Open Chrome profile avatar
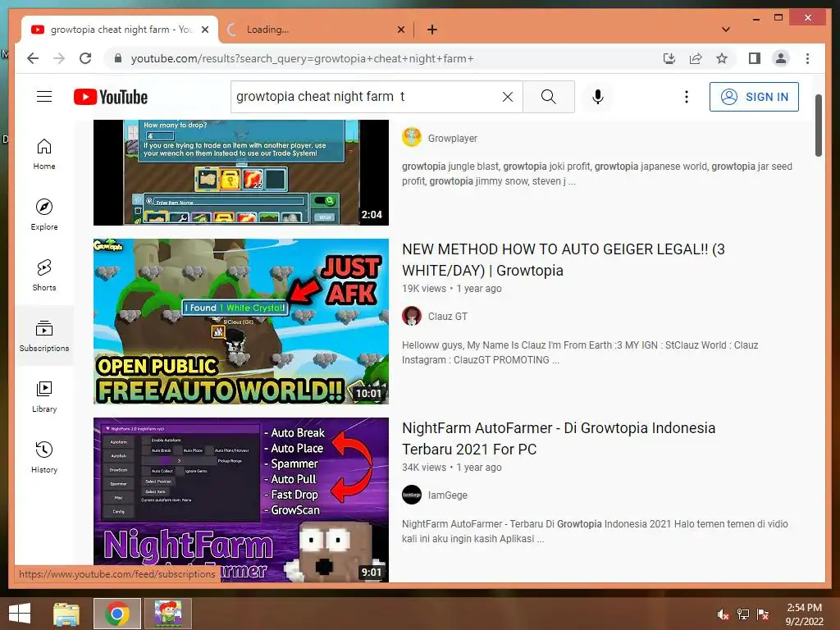This screenshot has height=630, width=840. point(781,58)
